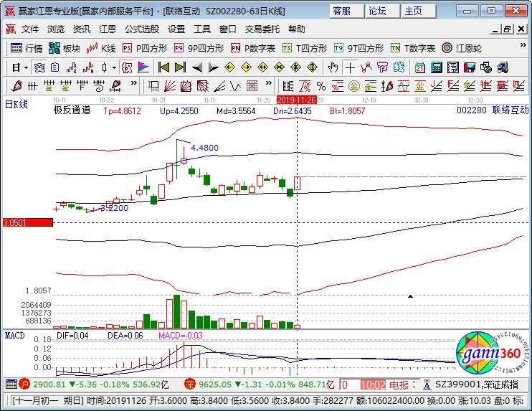
Task: Click the 主页 home button
Action: coord(418,11)
